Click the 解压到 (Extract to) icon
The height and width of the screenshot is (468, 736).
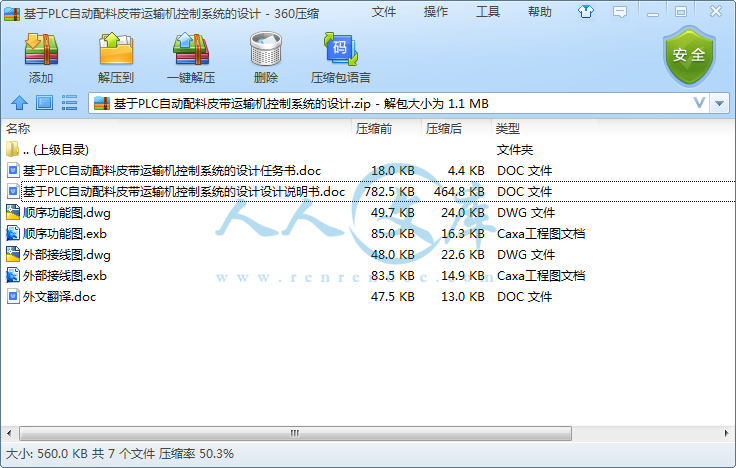point(116,49)
